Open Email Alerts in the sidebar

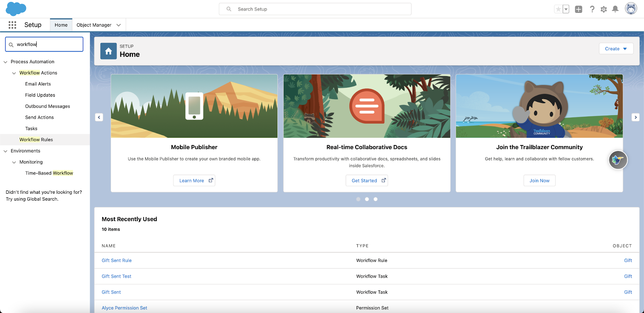point(38,84)
